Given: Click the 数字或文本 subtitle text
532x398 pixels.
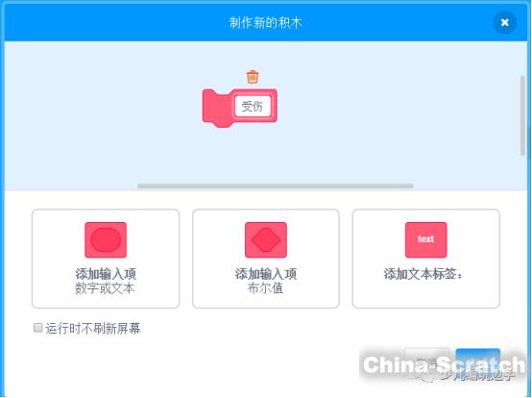Looking at the screenshot, I should pos(105,288).
